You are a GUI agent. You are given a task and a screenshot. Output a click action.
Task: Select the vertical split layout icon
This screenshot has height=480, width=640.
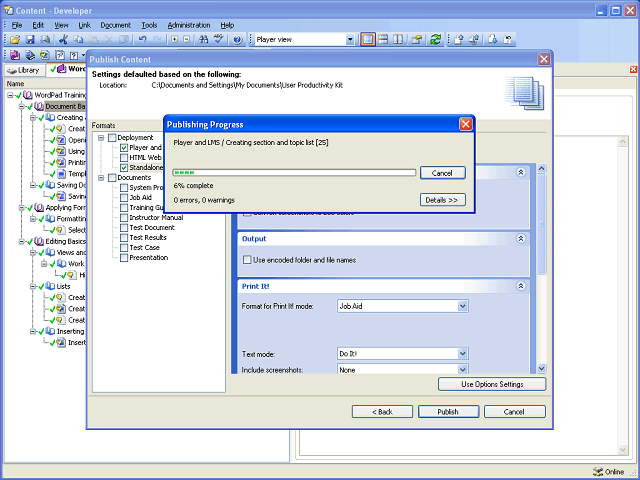[x=398, y=40]
